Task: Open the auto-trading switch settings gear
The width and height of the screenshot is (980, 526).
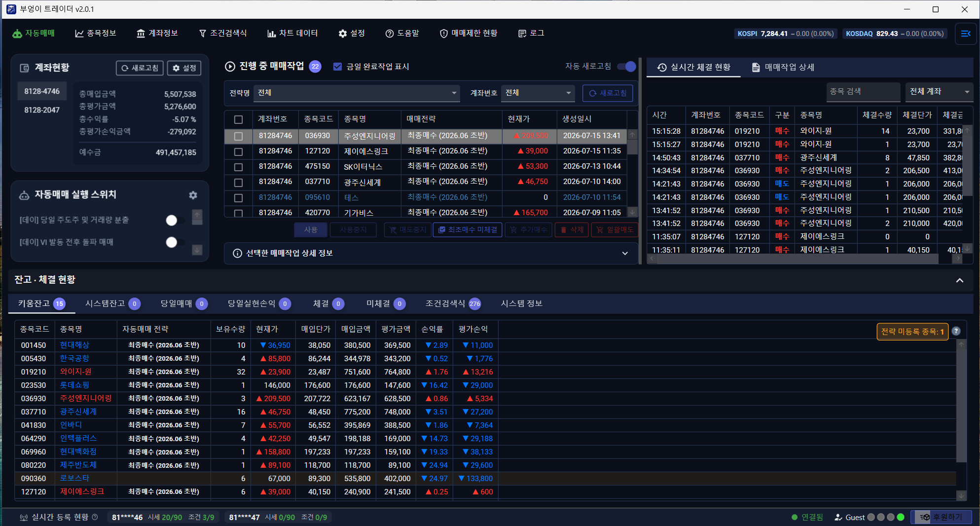Action: (x=193, y=195)
